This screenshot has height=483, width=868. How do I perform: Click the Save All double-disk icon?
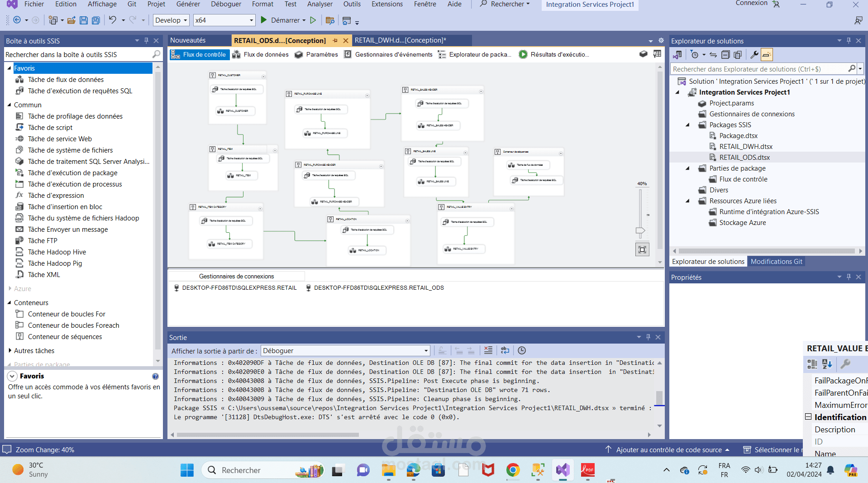[x=96, y=20]
